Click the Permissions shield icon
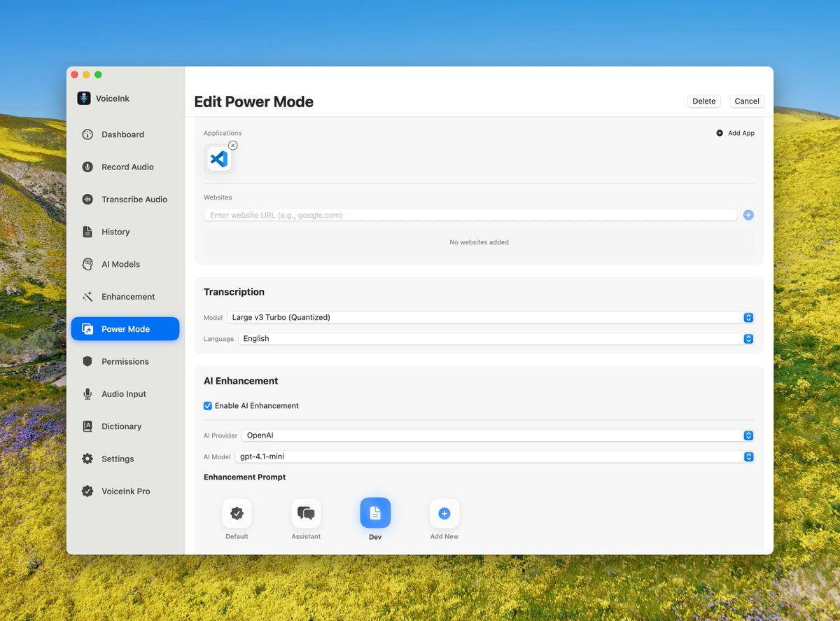 pos(87,361)
